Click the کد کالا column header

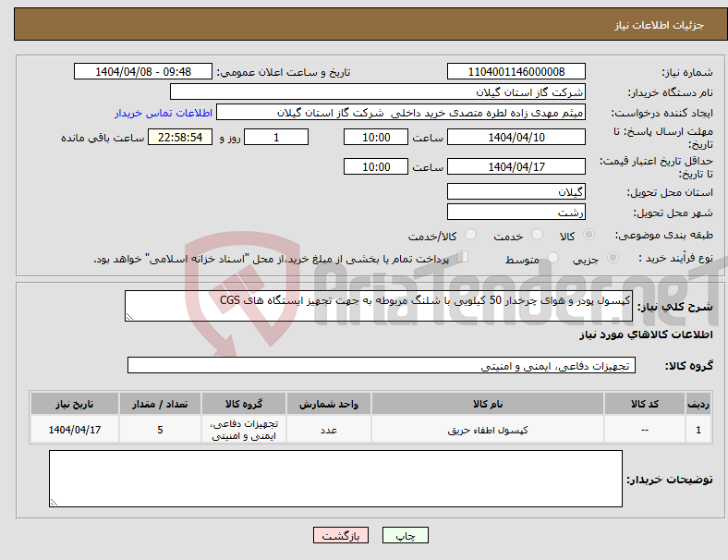pos(645,404)
